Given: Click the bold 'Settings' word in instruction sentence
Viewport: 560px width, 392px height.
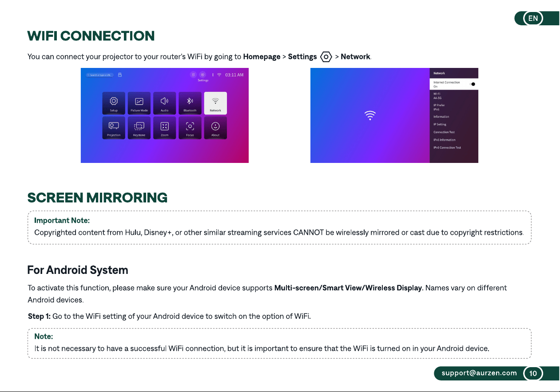Looking at the screenshot, I should coord(302,57).
